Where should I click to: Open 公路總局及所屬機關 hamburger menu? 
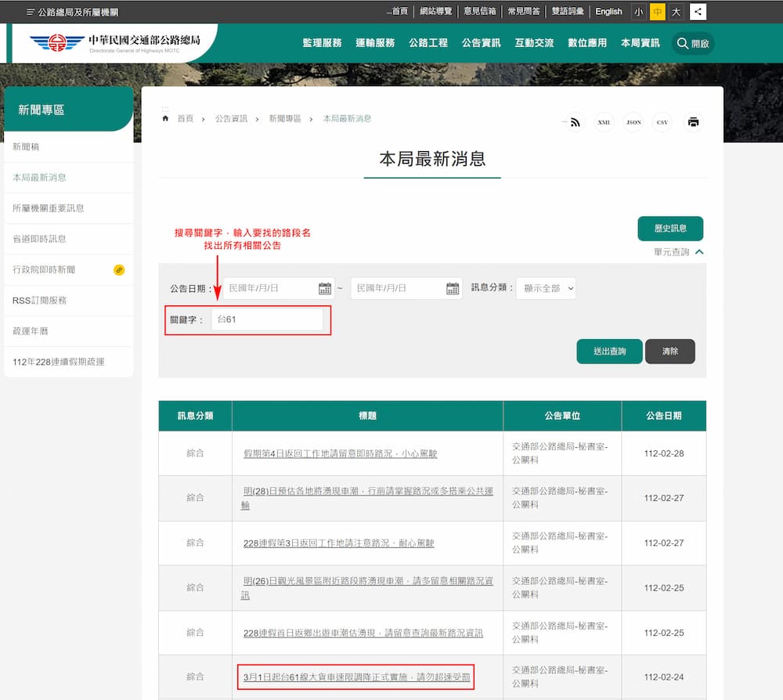coord(72,12)
